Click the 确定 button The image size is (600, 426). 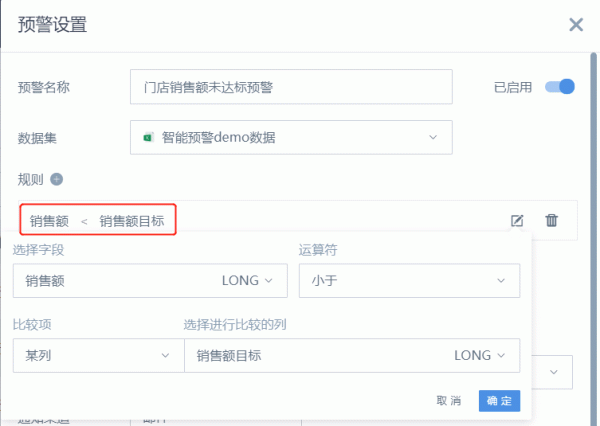tap(499, 401)
